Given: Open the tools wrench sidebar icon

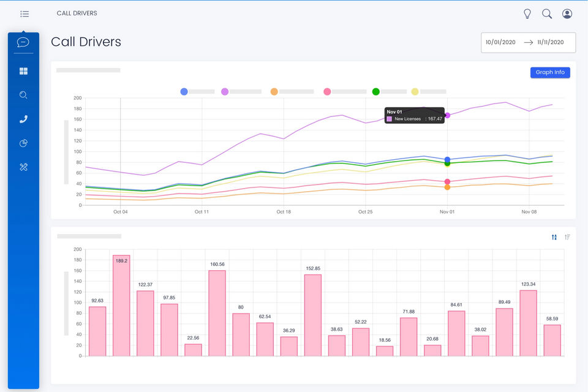Looking at the screenshot, I should 23,167.
